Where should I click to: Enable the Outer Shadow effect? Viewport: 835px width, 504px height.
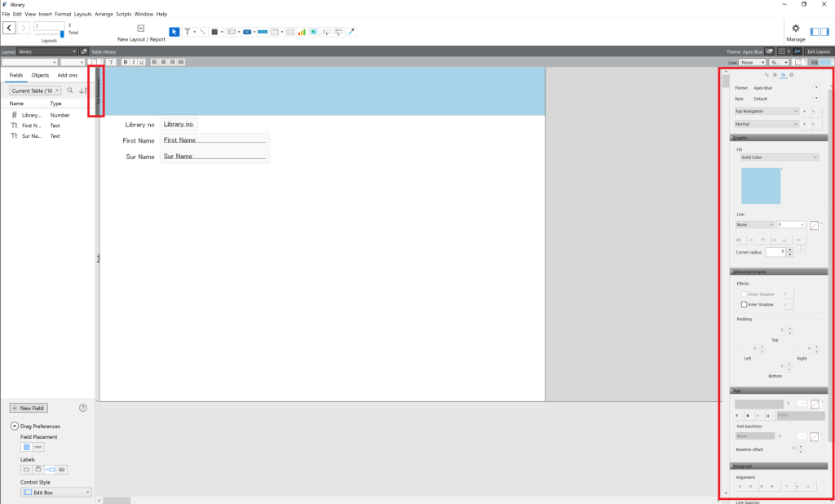point(743,294)
